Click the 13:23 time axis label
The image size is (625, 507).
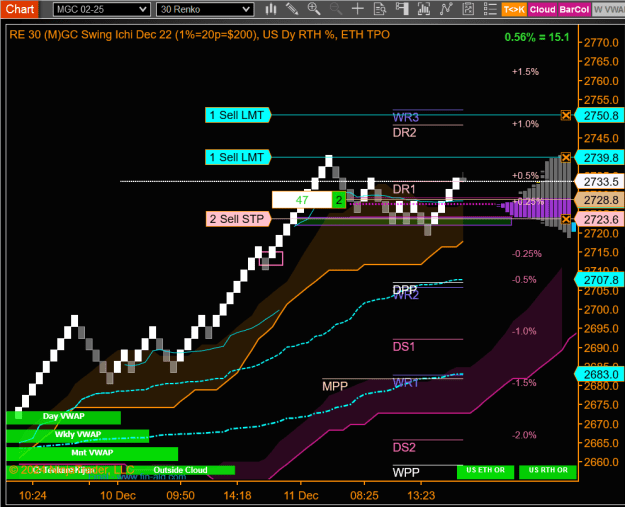coord(421,495)
